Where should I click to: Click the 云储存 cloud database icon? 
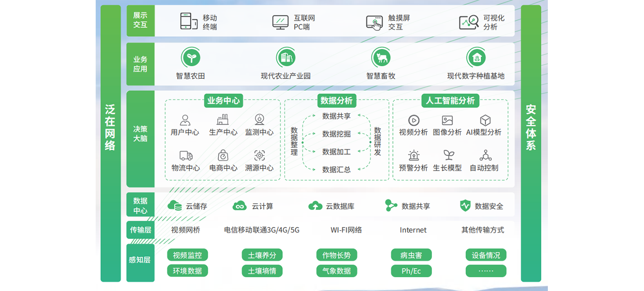click(x=175, y=205)
